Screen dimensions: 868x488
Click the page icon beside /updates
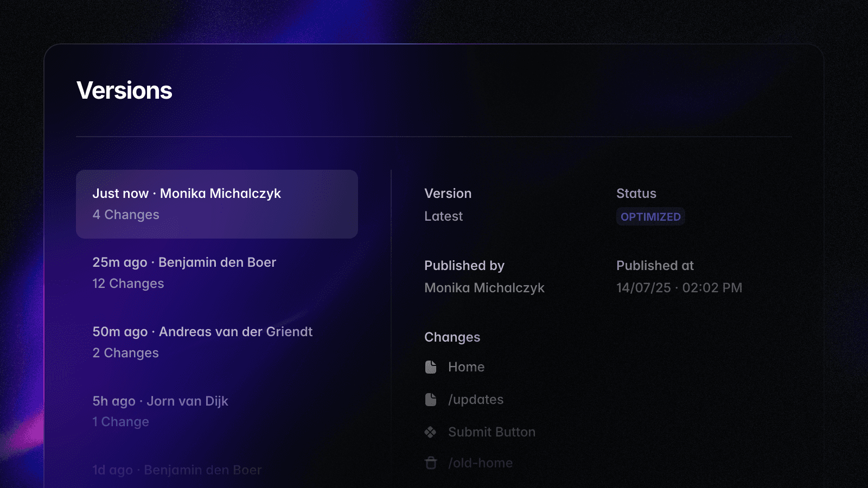431,400
